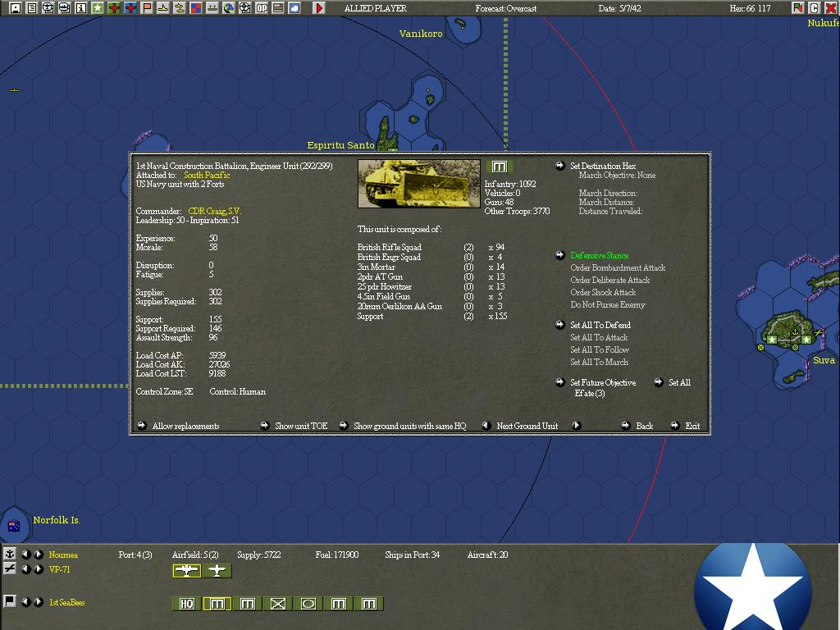This screenshot has width=840, height=630.
Task: Click the black flag icon beside 1st SeaBees
Action: click(10, 601)
